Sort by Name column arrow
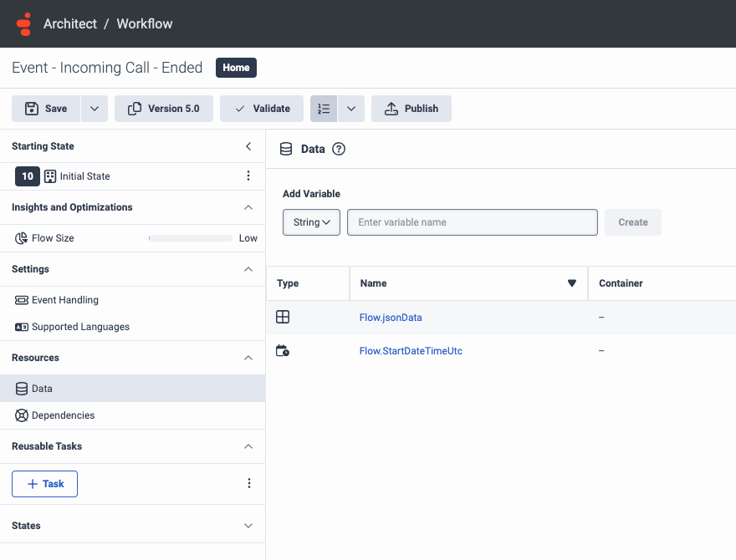Image resolution: width=736 pixels, height=560 pixels. coord(572,283)
